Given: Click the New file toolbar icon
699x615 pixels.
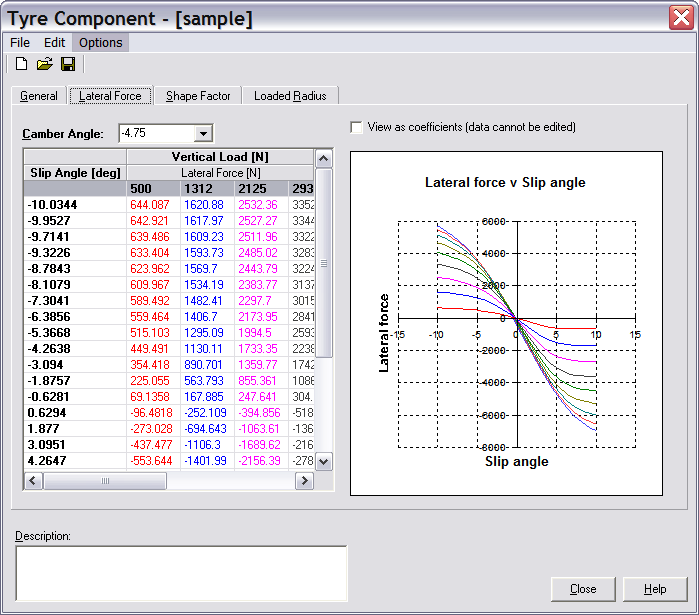Looking at the screenshot, I should point(21,64).
